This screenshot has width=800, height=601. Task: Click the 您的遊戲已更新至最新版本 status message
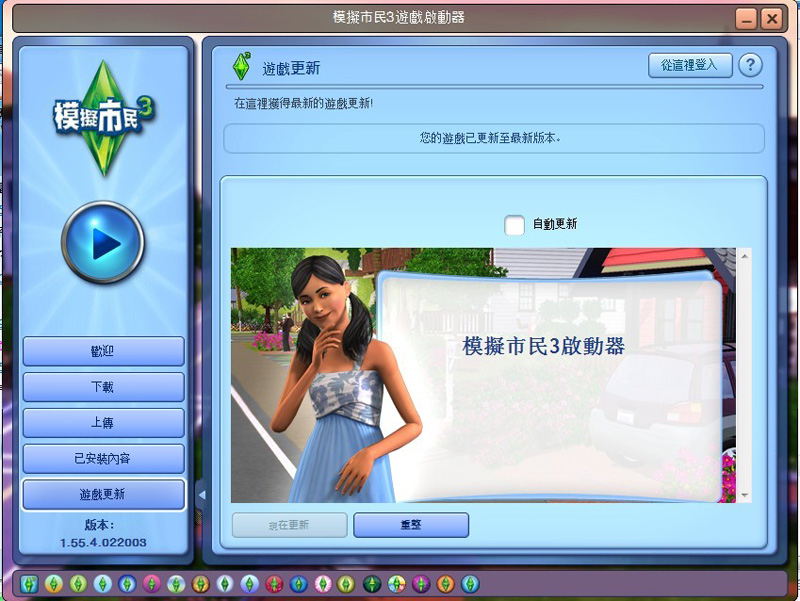tap(490, 138)
